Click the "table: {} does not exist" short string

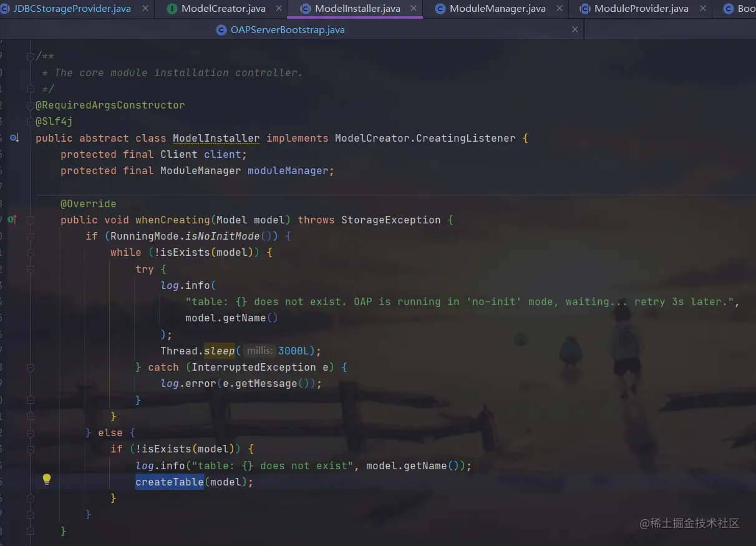[273, 466]
